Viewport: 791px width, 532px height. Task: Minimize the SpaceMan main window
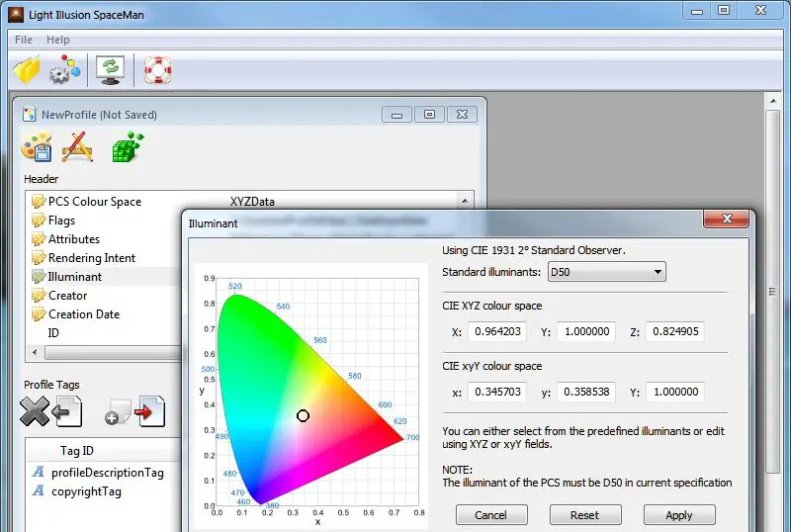(x=697, y=11)
